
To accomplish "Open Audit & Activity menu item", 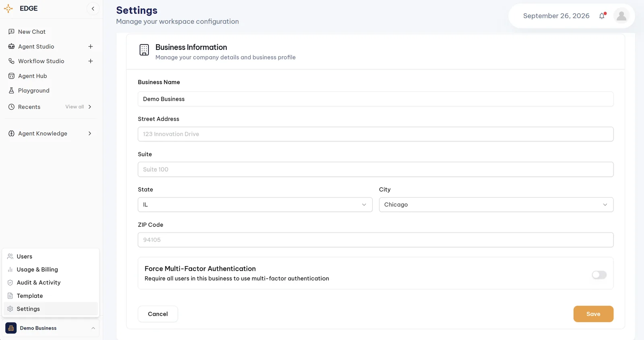I will tap(51, 283).
